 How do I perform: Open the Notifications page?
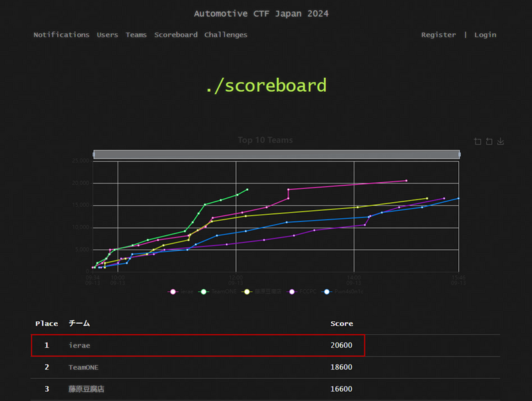point(61,35)
